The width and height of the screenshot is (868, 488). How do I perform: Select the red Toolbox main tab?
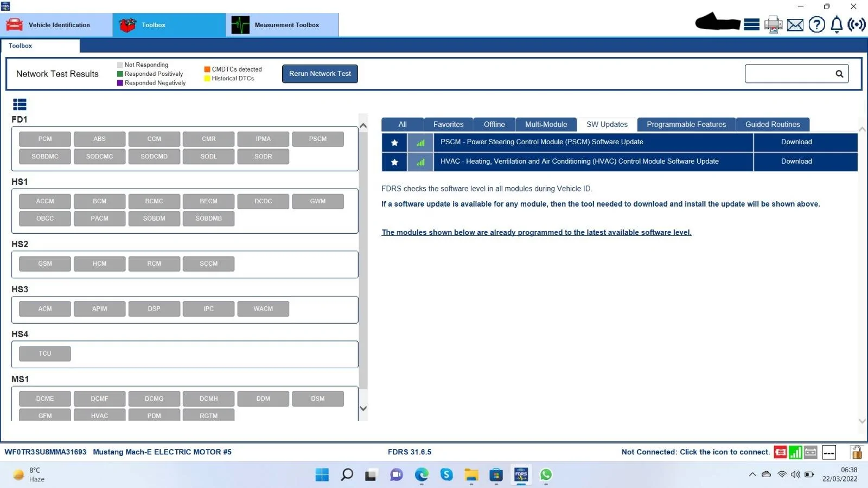click(169, 25)
